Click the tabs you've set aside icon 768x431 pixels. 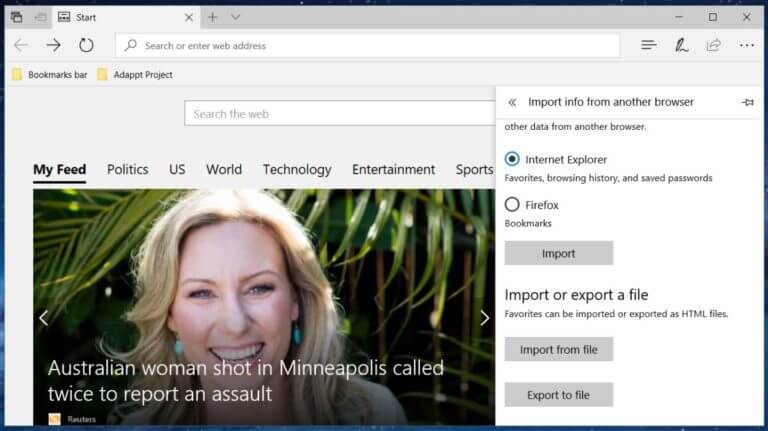click(x=17, y=17)
